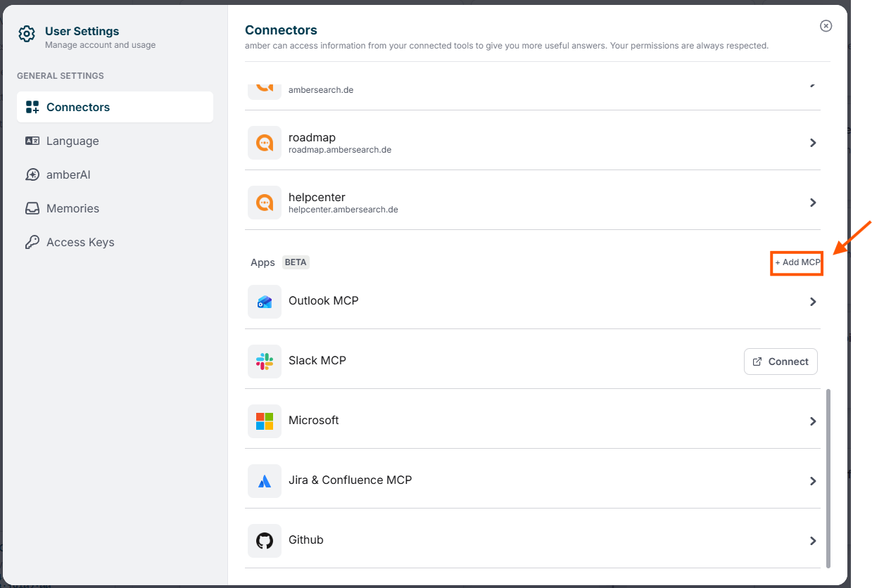Viewport: 872px width, 588px height.
Task: Select the helpcenter.ambersearch.de URL text
Action: point(343,210)
